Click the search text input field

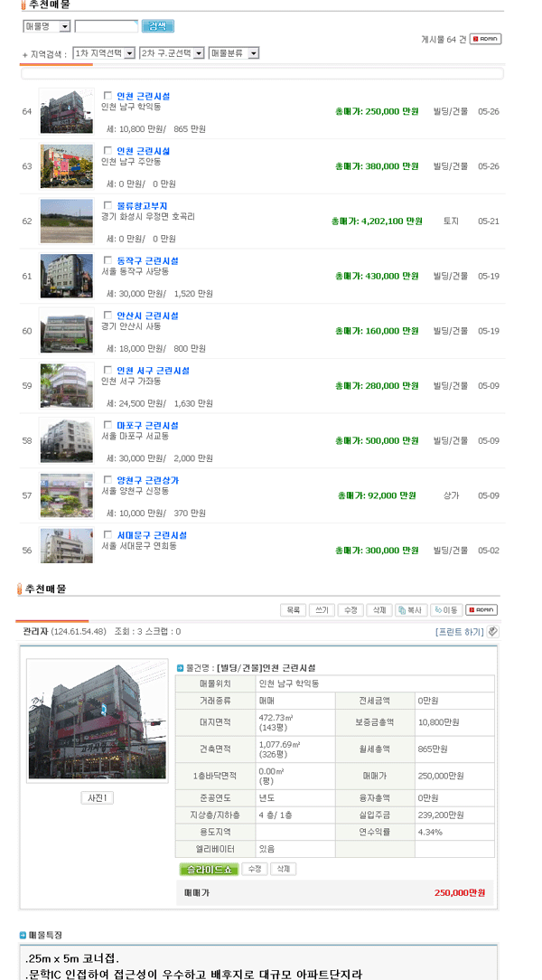click(x=107, y=26)
